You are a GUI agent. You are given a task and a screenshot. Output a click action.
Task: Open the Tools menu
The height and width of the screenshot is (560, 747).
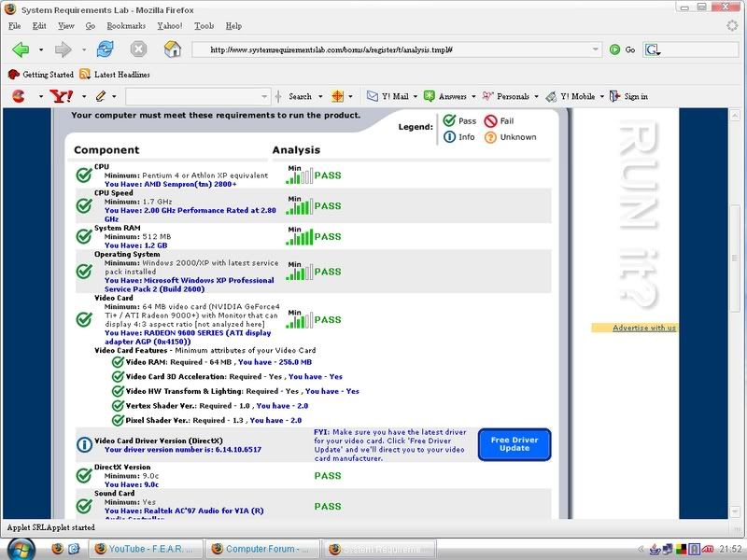(204, 26)
